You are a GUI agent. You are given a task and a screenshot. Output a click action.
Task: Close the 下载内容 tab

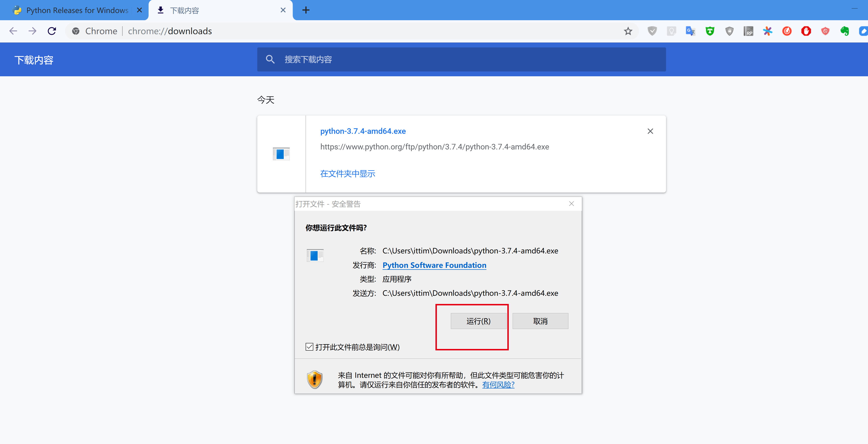[x=283, y=10]
